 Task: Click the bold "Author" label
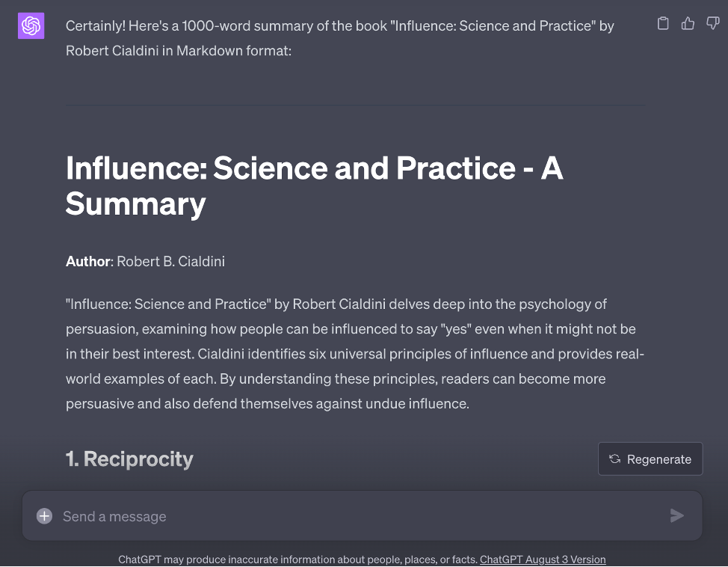(x=87, y=262)
